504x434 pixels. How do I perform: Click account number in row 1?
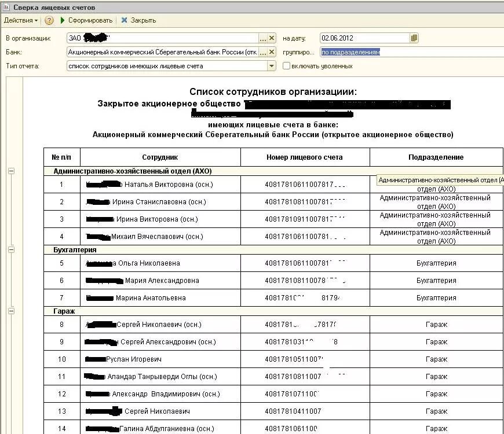click(305, 185)
